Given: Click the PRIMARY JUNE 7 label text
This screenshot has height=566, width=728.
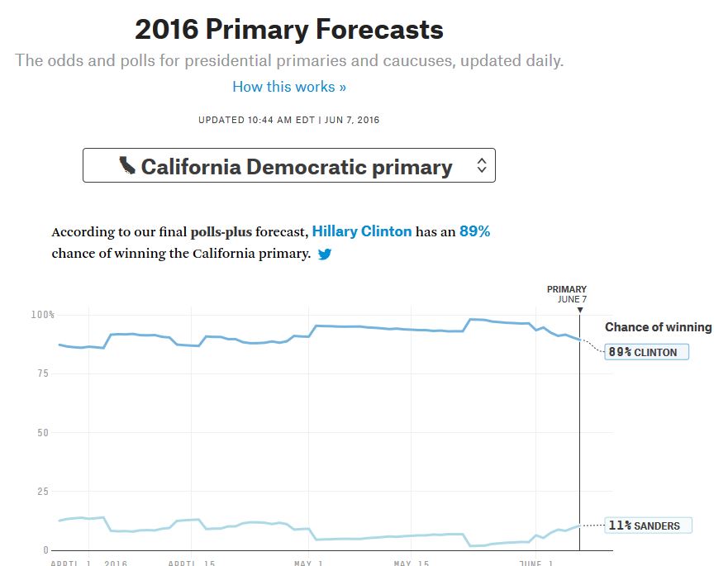Looking at the screenshot, I should click(x=567, y=294).
